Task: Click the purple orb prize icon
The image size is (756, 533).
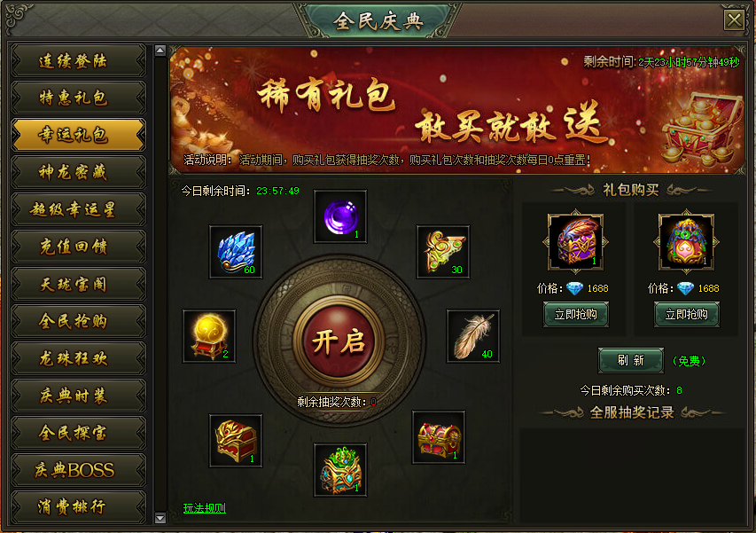Action: point(340,216)
